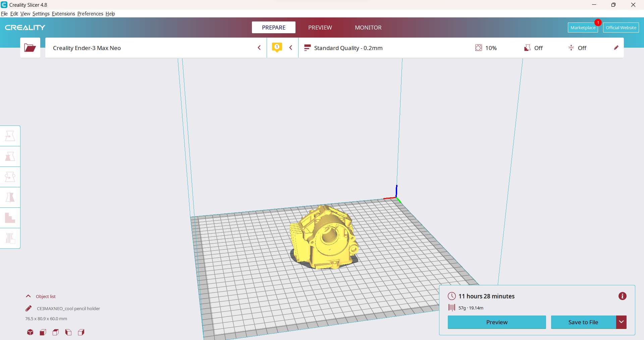Image resolution: width=644 pixels, height=340 pixels.
Task: Select the yellow model on build plate
Action: [324, 238]
